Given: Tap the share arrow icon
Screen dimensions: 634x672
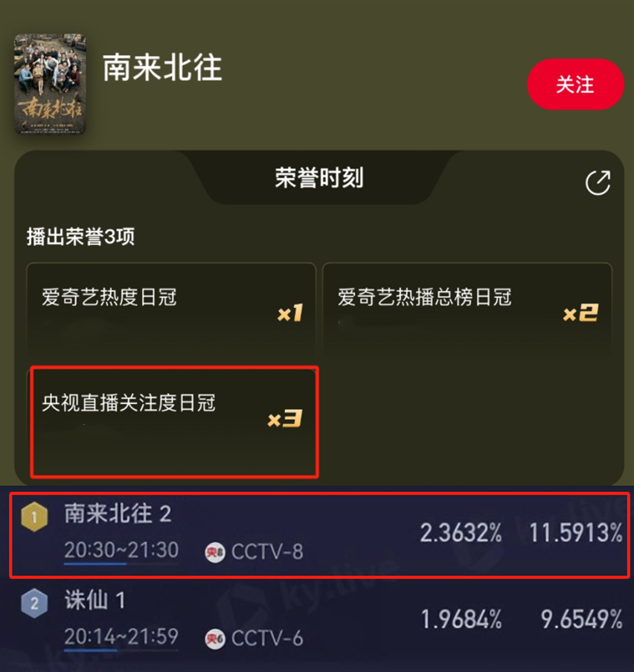Looking at the screenshot, I should [598, 183].
